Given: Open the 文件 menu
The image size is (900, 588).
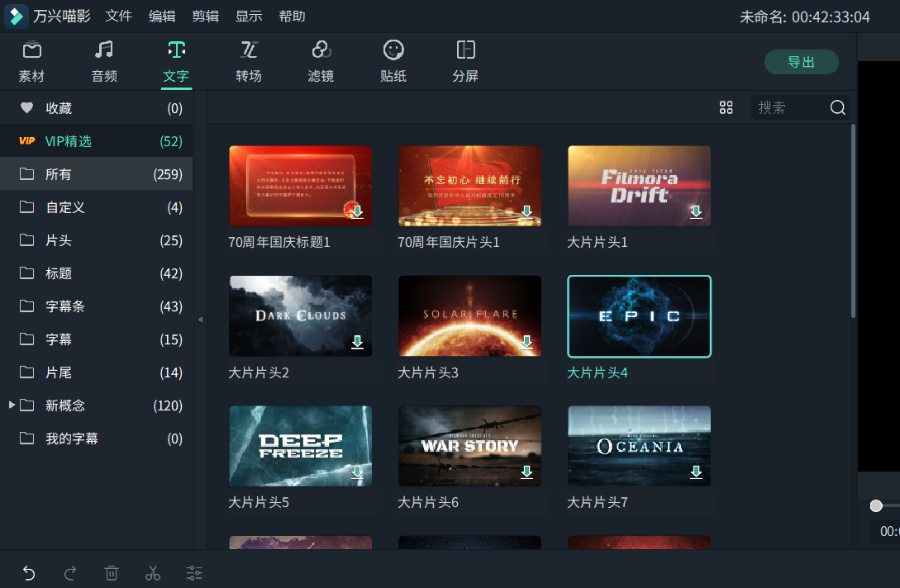Looking at the screenshot, I should click(119, 17).
